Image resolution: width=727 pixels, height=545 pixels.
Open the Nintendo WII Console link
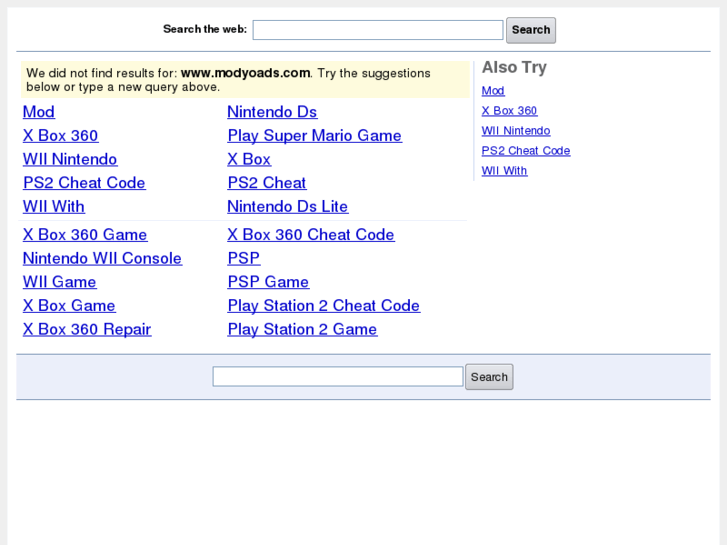102,258
